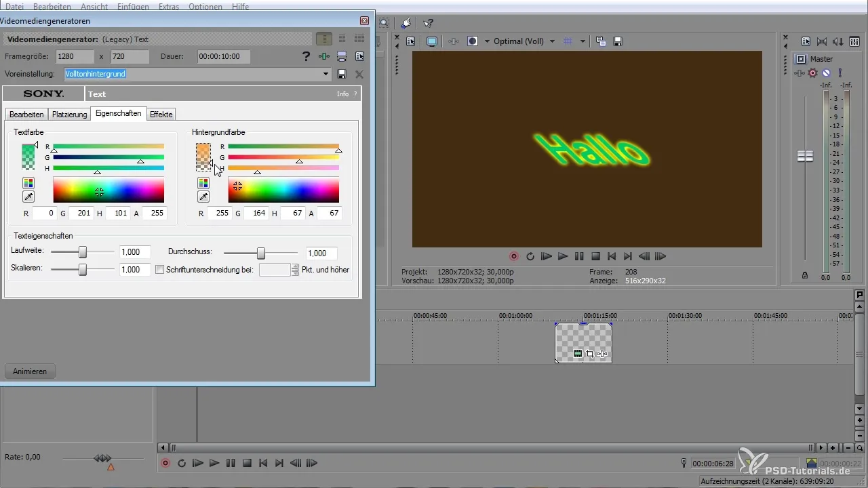Screen dimensions: 868x488
Task: Click the zoom magnifier tool in toolbar
Action: coord(383,23)
